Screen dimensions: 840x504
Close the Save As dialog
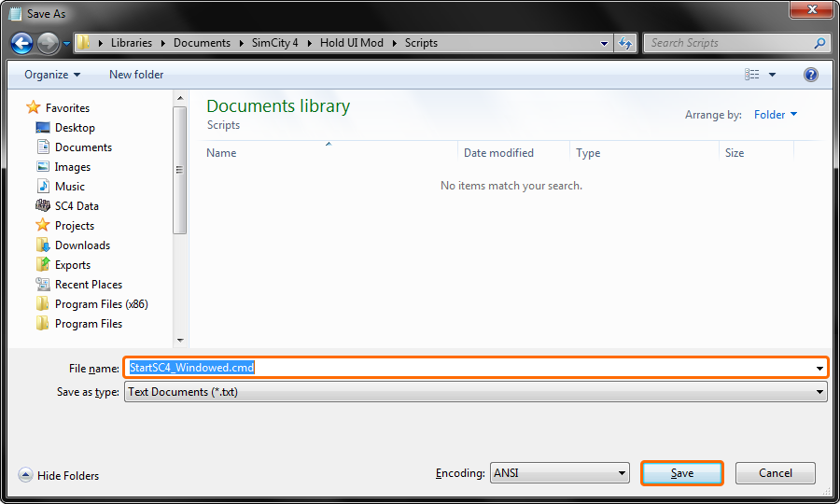click(x=812, y=9)
